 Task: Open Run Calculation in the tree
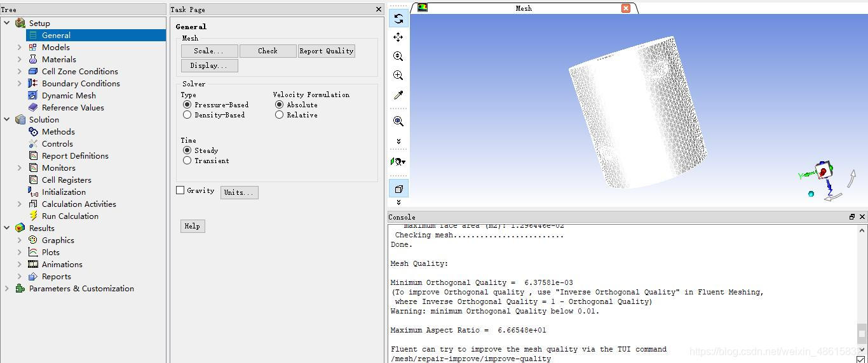tap(70, 216)
